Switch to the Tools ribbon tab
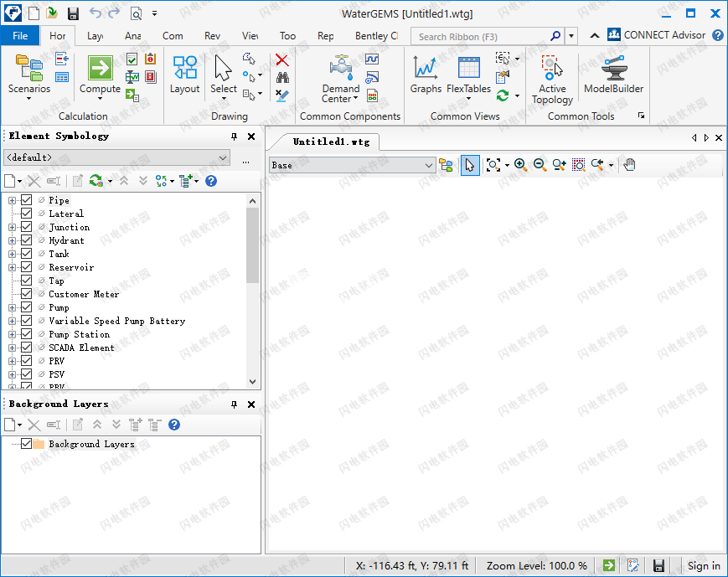The height and width of the screenshot is (577, 728). (x=287, y=36)
